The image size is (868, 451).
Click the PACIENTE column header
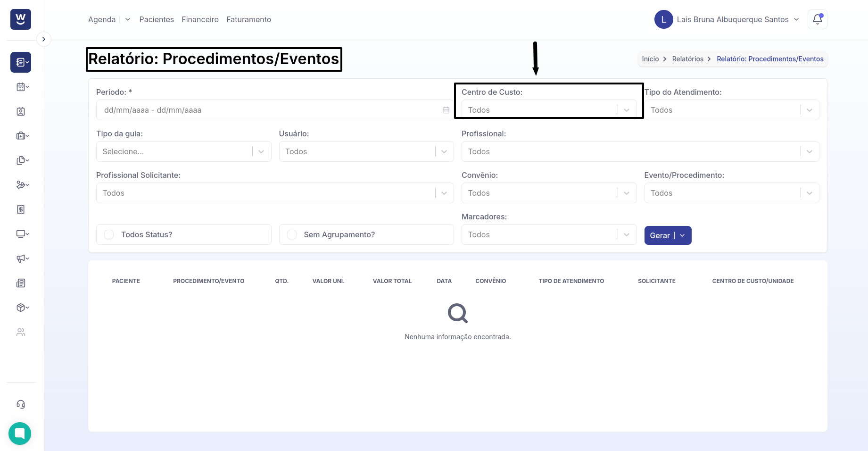click(x=126, y=281)
